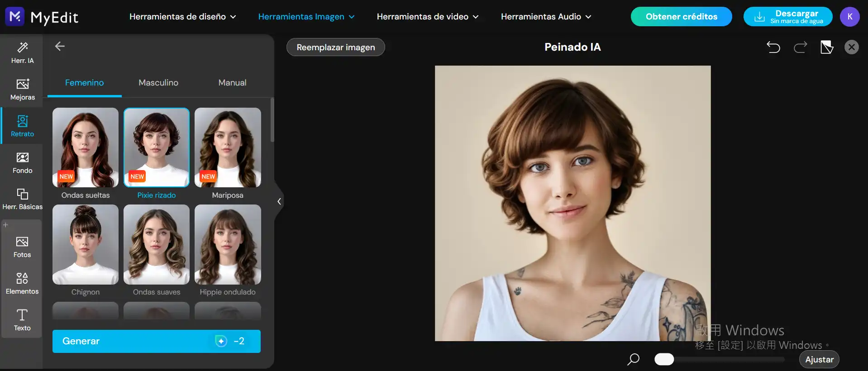Expand Herramientas Imagen menu
The width and height of the screenshot is (868, 371).
point(306,17)
